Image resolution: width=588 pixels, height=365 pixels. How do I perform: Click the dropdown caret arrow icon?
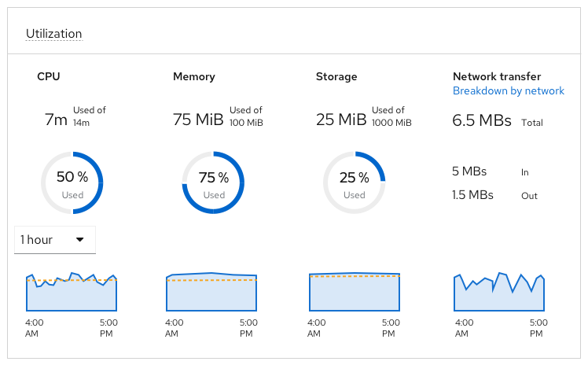pyautogui.click(x=80, y=240)
